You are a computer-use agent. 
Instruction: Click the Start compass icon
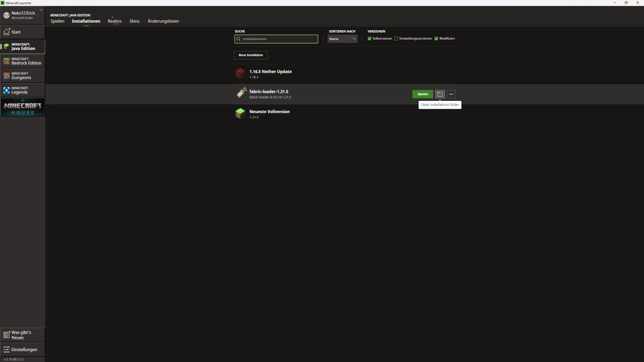coord(7,31)
